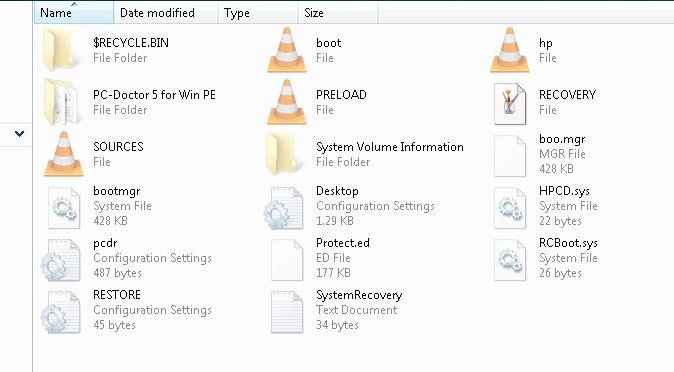Click the RECOVERY name label

[567, 95]
